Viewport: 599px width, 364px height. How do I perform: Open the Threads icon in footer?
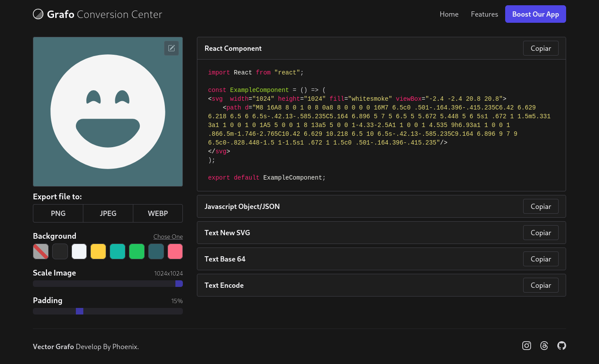point(544,346)
